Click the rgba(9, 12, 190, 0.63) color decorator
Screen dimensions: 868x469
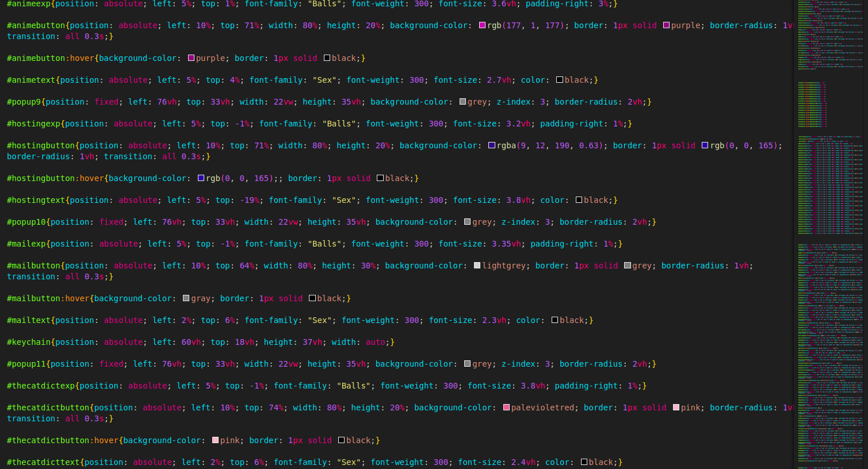492,145
